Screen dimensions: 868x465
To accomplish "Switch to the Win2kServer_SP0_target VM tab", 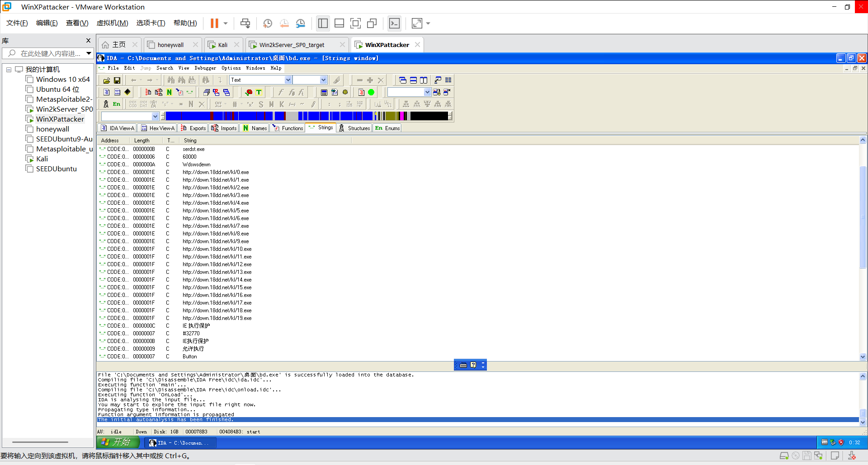I will point(292,45).
